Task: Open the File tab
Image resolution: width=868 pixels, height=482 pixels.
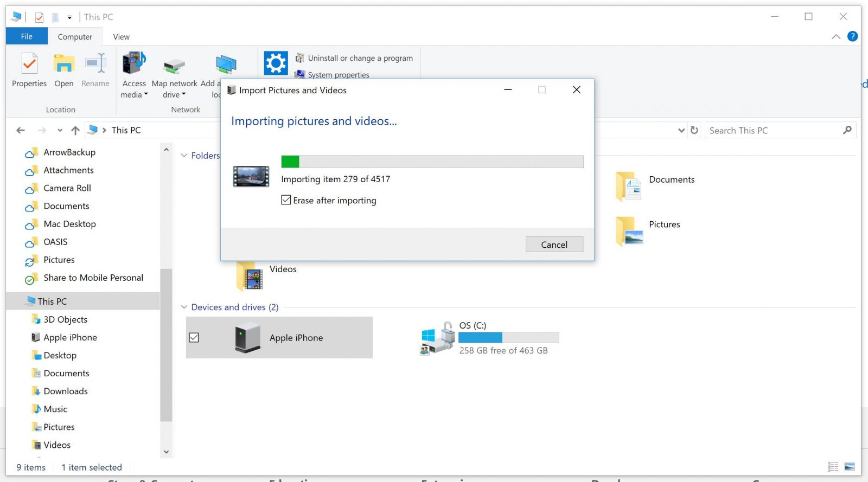Action: [27, 36]
